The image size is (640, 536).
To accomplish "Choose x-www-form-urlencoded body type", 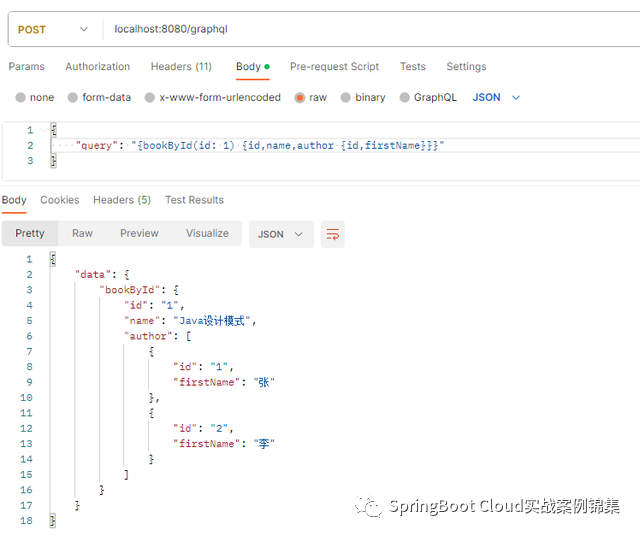I will pos(150,98).
